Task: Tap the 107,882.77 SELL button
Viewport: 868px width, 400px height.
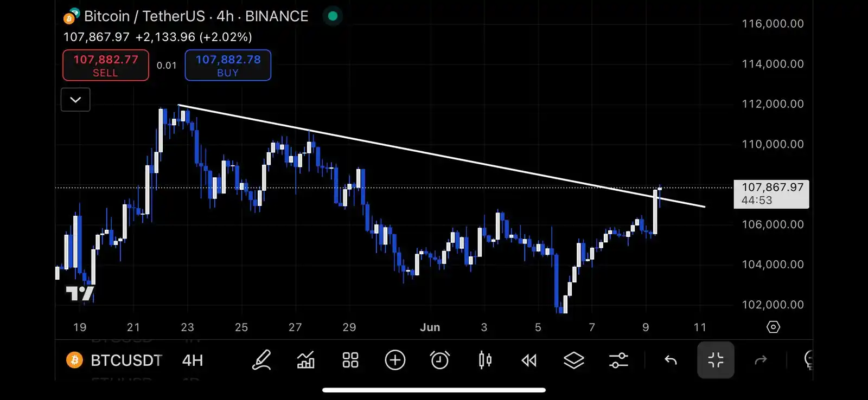Action: pos(106,65)
